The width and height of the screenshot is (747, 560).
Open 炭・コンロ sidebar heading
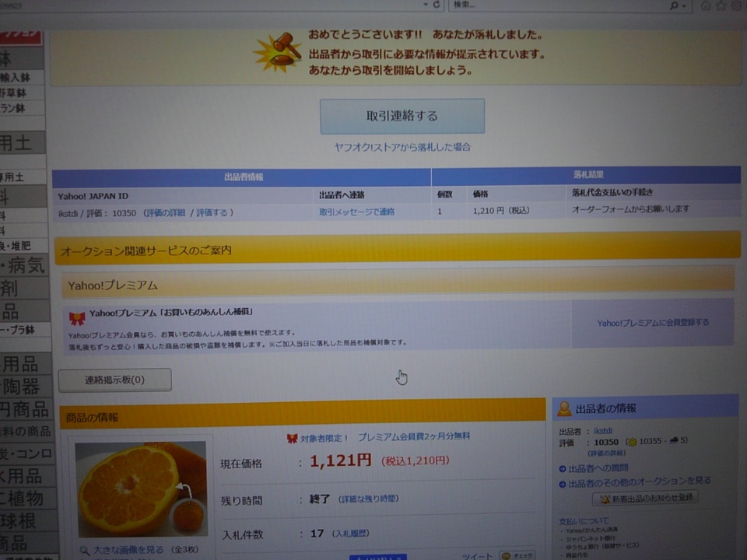[x=26, y=453]
